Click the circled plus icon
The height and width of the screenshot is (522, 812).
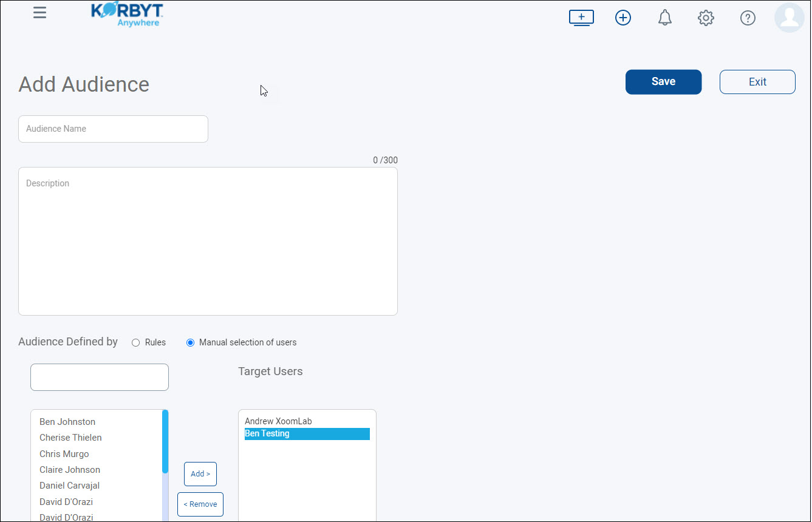(x=623, y=18)
